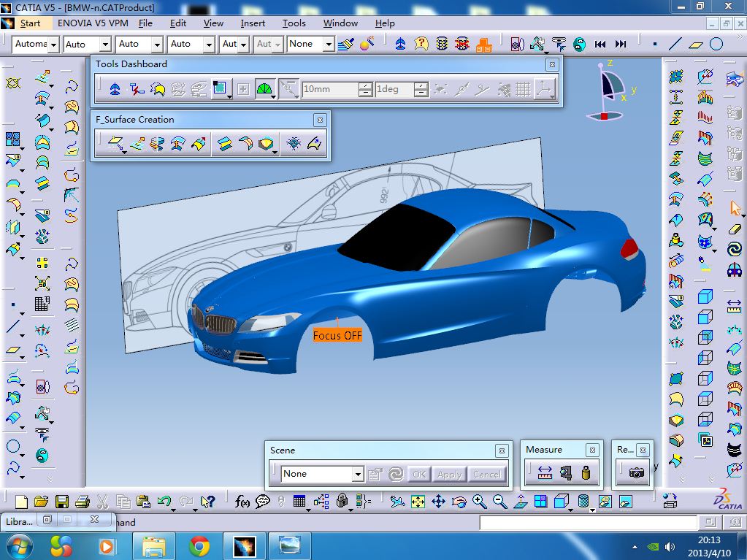The image size is (747, 560).
Task: Capture the view with the camera icon
Action: pyautogui.click(x=636, y=473)
